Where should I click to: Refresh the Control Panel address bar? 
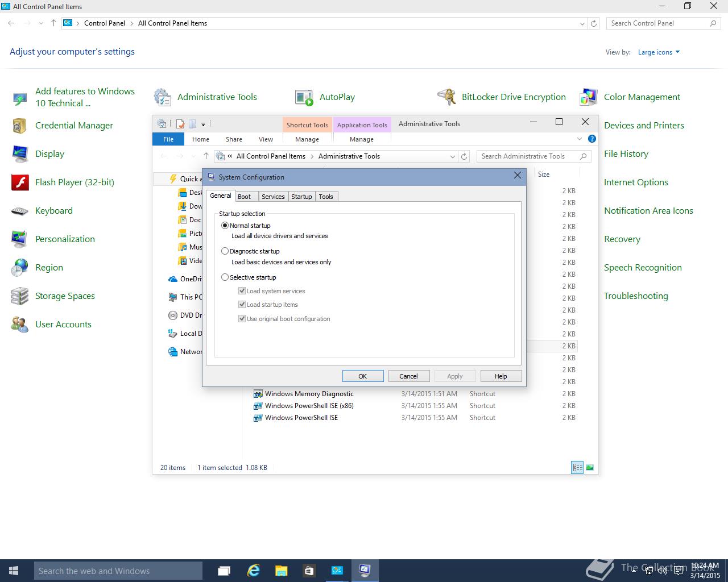[x=594, y=23]
